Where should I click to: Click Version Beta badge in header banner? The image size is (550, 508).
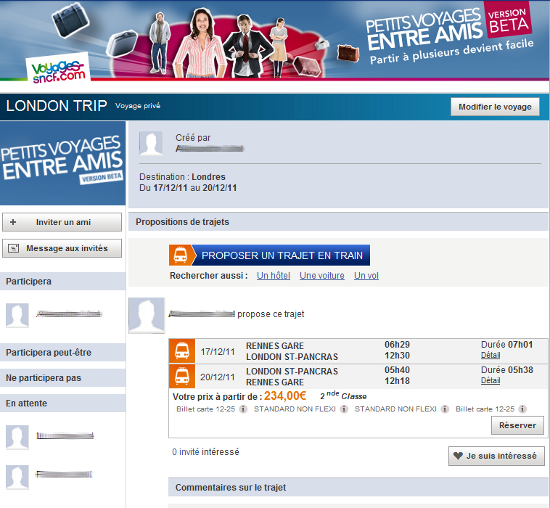(508, 20)
